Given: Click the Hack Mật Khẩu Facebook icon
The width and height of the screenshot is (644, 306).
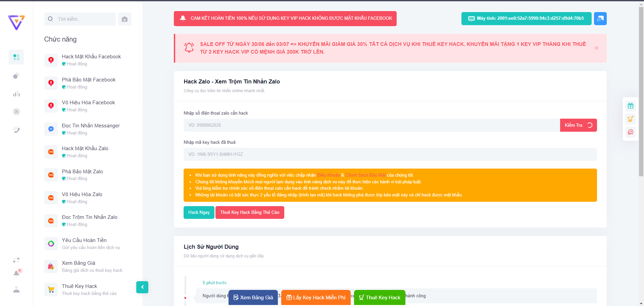Looking at the screenshot, I should pyautogui.click(x=51, y=60).
